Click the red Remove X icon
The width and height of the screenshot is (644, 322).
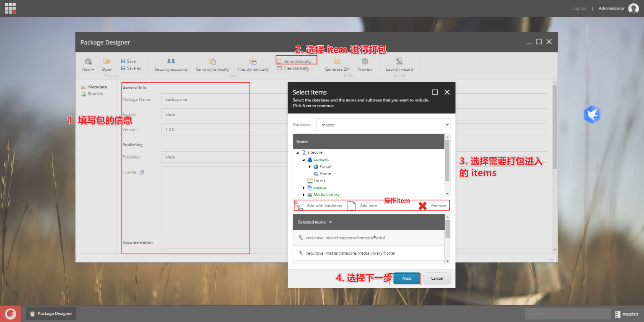(x=423, y=206)
